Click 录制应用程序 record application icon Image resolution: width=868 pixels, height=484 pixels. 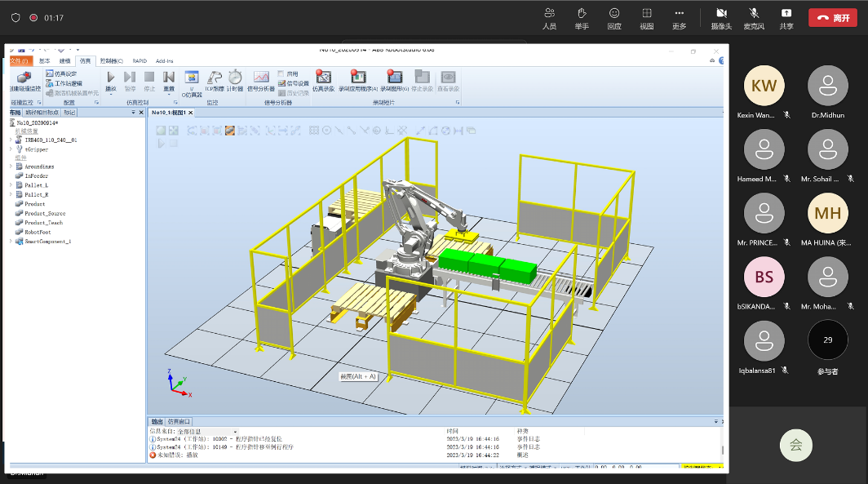[358, 77]
